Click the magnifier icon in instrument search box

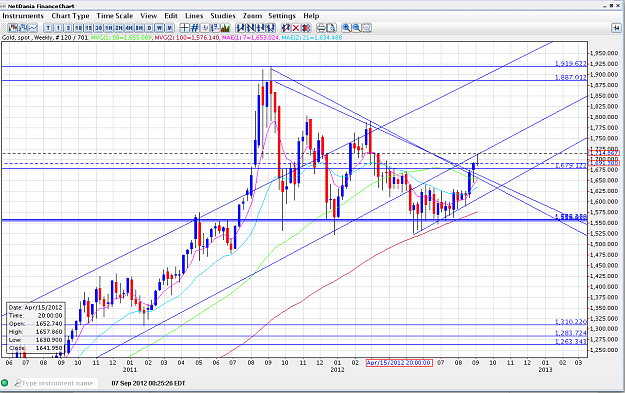pyautogui.click(x=17, y=383)
